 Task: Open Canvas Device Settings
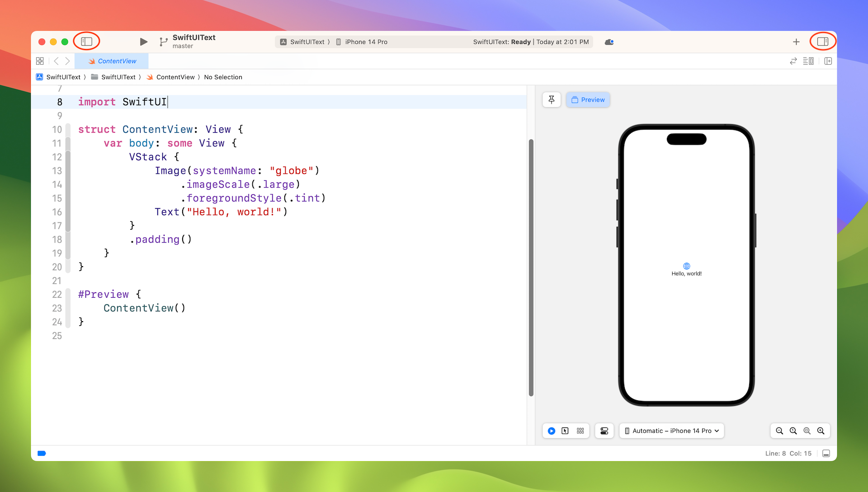604,431
